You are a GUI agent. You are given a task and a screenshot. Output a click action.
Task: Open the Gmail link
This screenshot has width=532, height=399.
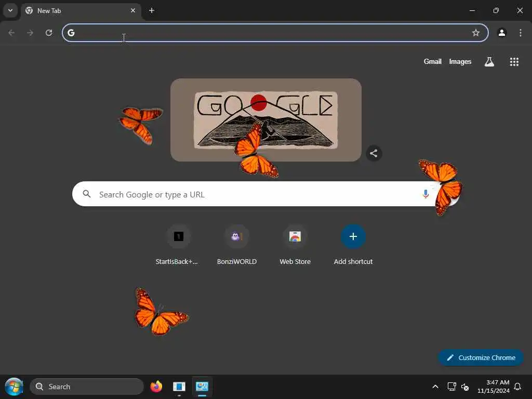click(x=432, y=61)
